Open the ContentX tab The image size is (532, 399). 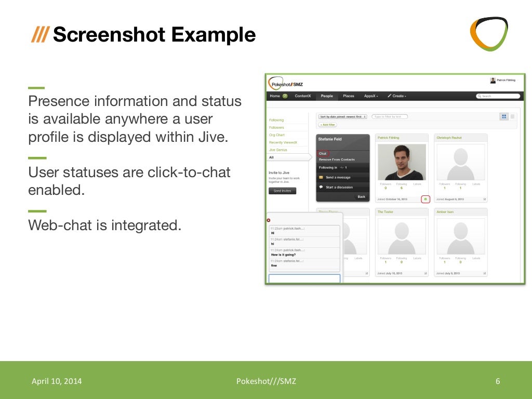[x=303, y=96]
